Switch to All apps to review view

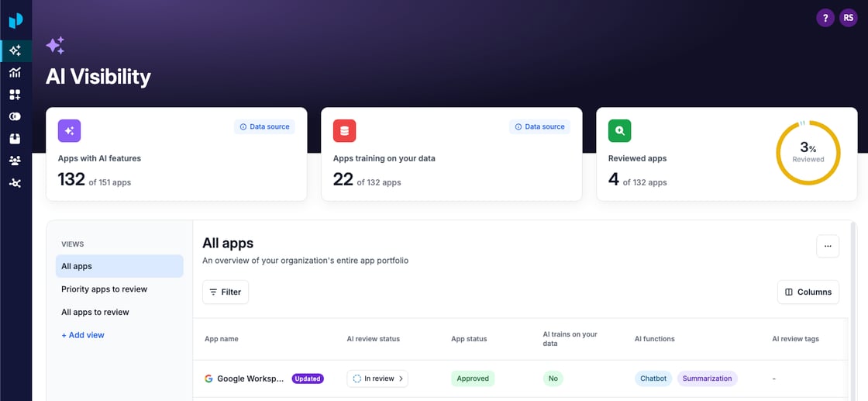(x=95, y=312)
